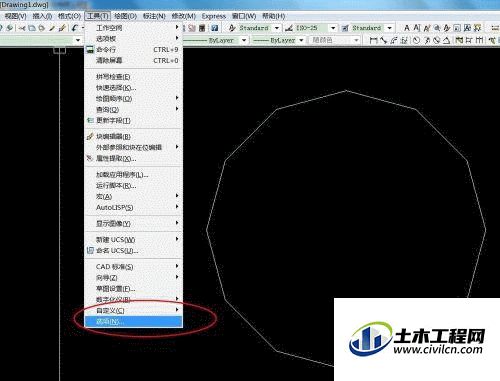Screen dimensions: 500x381
Task: Click the blue Help question-mark icon
Action: tap(215, 28)
